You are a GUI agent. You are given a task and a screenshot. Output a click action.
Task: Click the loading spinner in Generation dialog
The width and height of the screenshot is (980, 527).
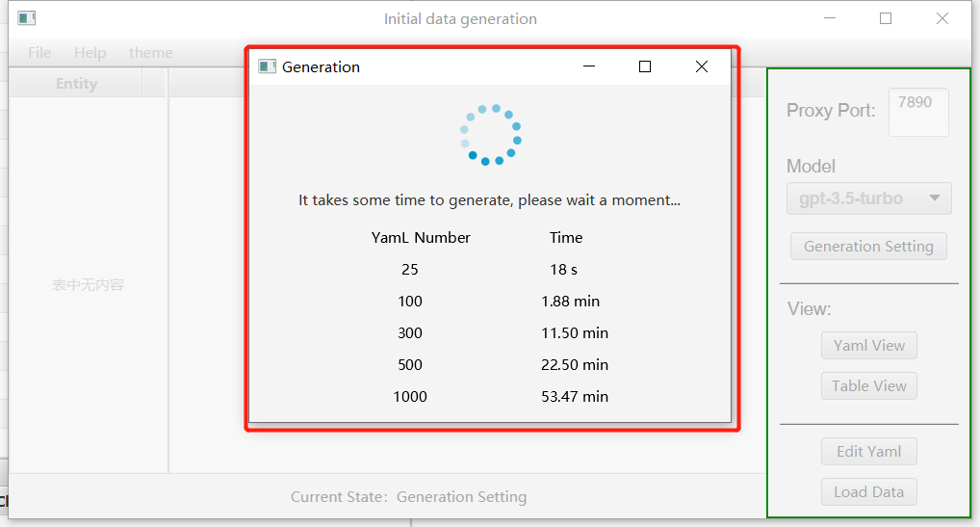pyautogui.click(x=491, y=135)
